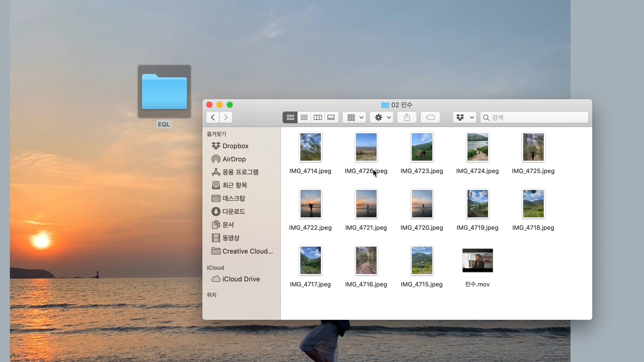Select the EQL folder on the desktop
This screenshot has width=644, height=362.
point(164,92)
